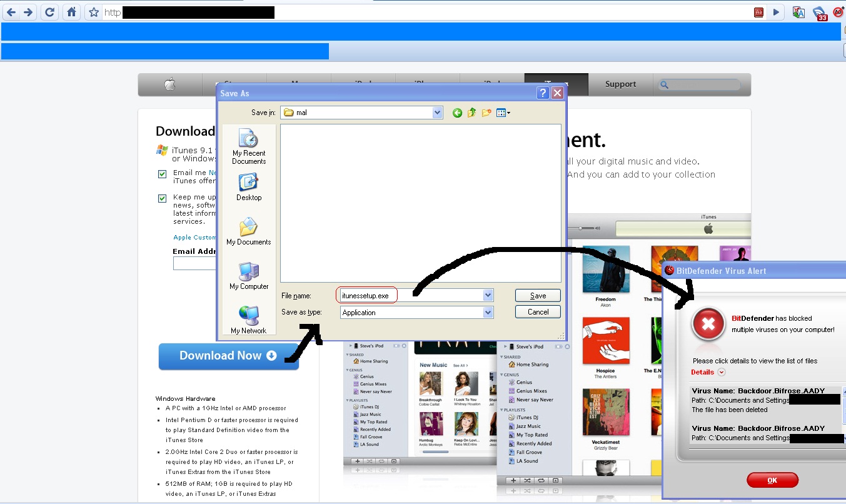Open the RSS reader extension with 33 badge

click(820, 13)
